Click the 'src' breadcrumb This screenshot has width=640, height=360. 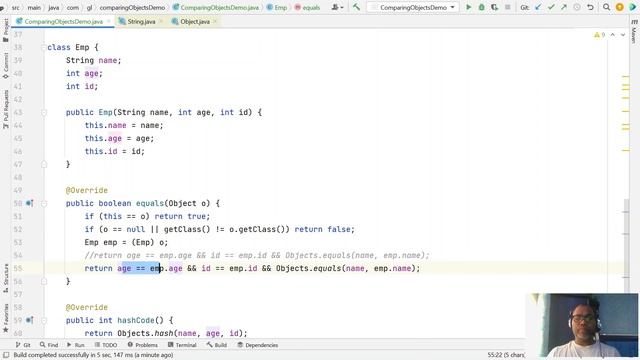pos(16,7)
